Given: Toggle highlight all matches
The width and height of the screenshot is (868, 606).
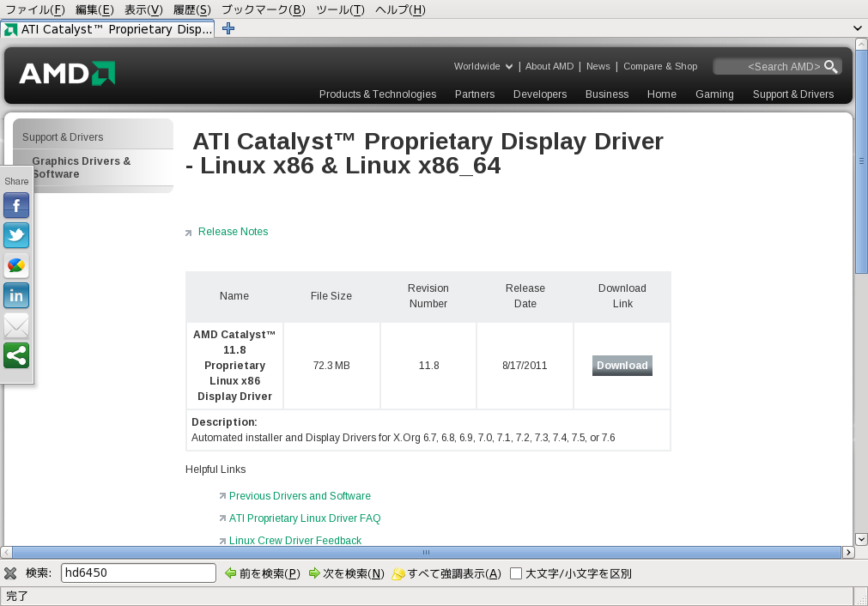Looking at the screenshot, I should pyautogui.click(x=446, y=573).
